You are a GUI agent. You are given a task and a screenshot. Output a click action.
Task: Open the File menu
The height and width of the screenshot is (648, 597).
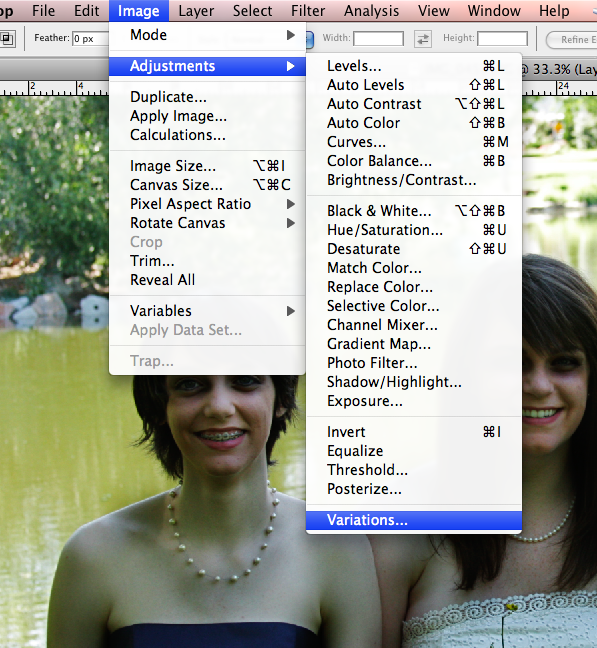pos(43,11)
